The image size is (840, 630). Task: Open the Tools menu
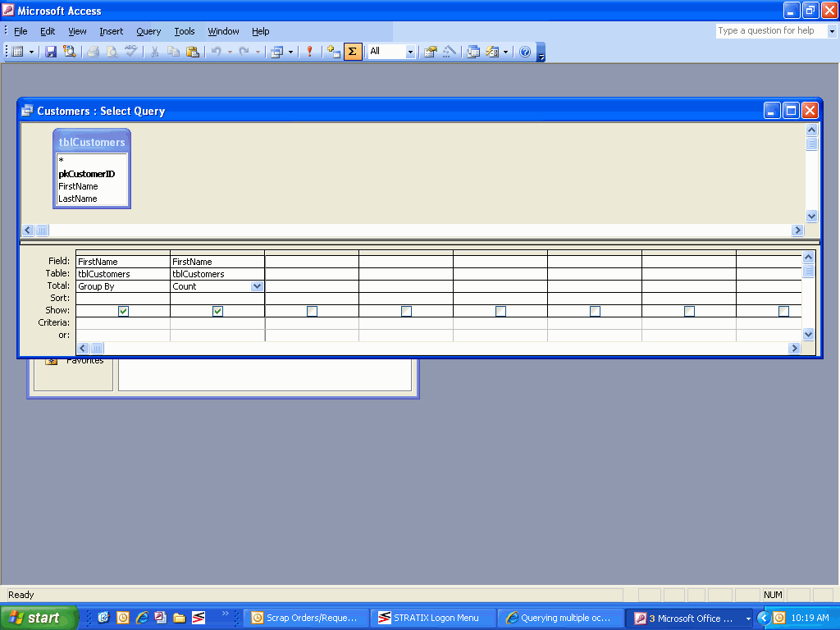click(185, 31)
